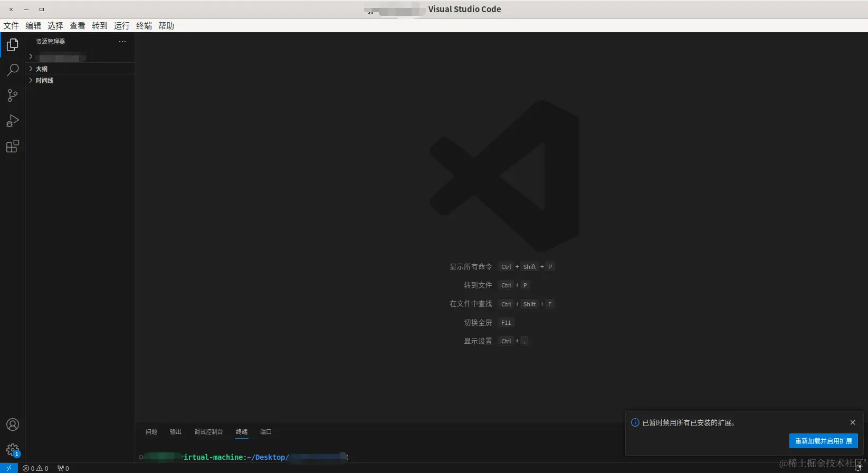
Task: Open the 终端 menu in the menu bar
Action: click(144, 26)
